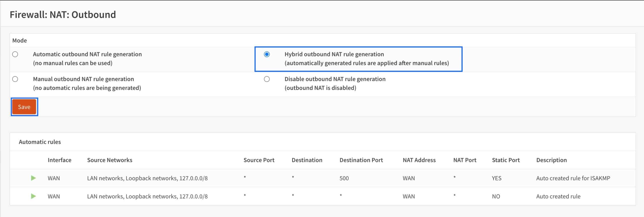Click the Destination column header

click(x=307, y=160)
